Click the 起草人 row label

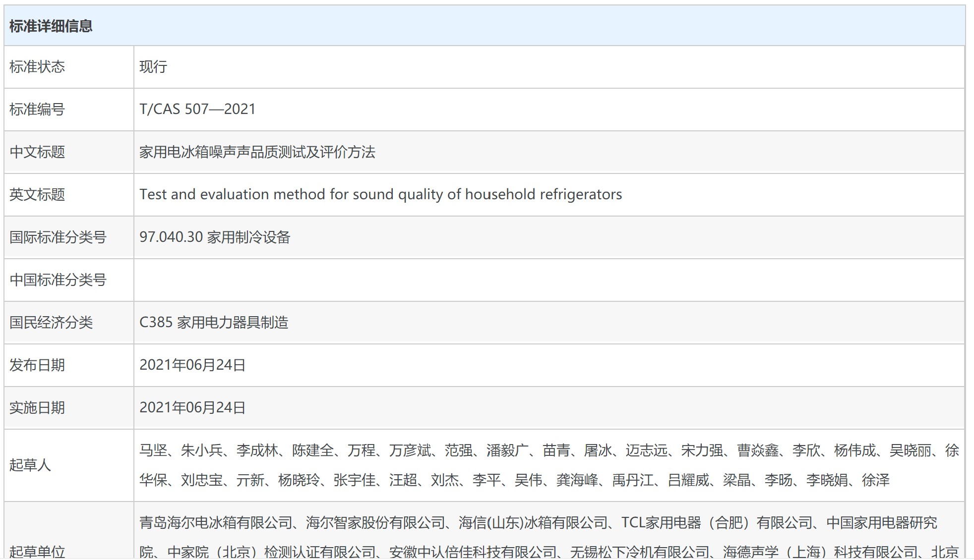(x=30, y=465)
